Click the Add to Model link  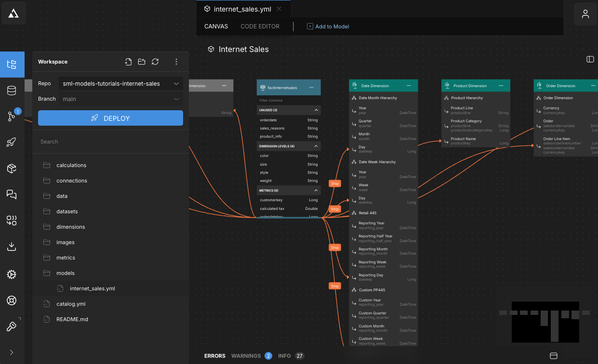(328, 26)
